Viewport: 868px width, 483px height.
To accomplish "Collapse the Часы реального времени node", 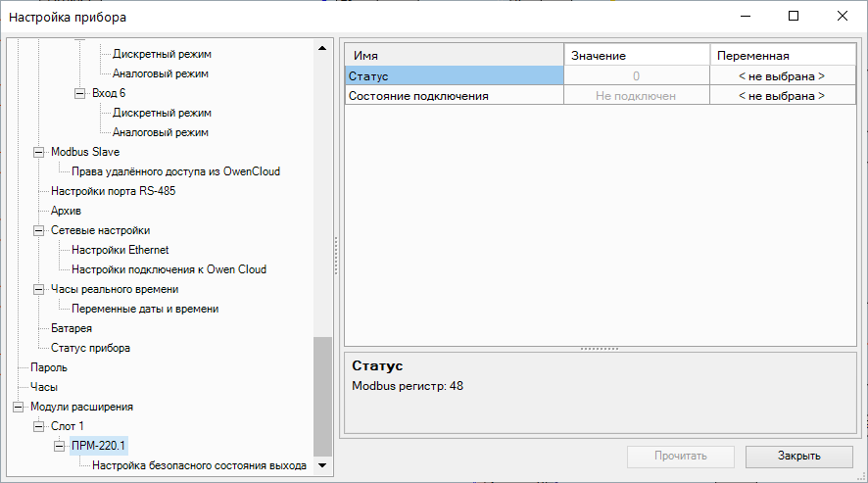I will (39, 289).
